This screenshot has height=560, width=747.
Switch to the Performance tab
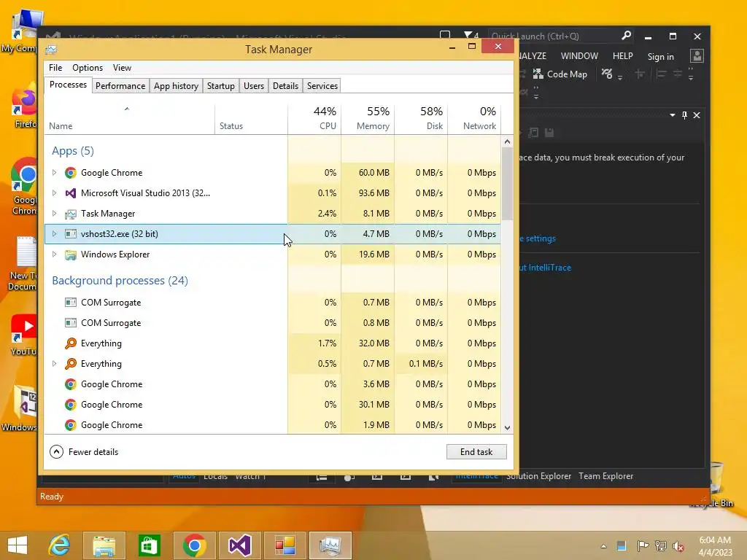tap(120, 86)
